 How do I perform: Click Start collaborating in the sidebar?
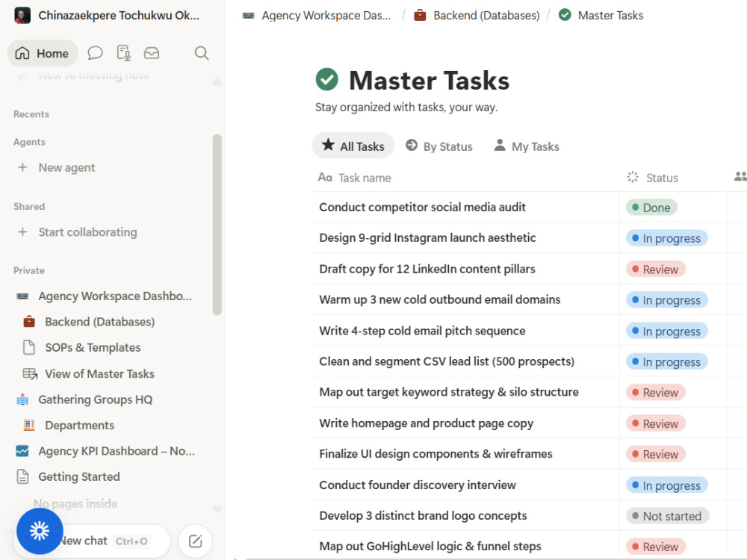click(87, 232)
